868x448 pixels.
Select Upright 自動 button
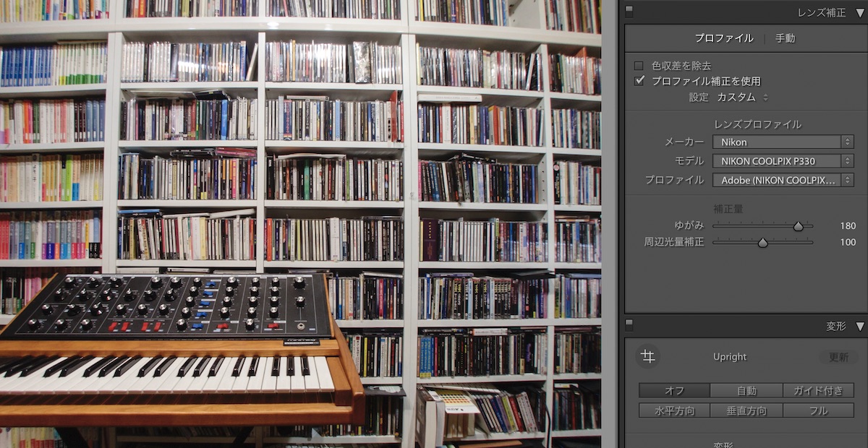coord(746,391)
